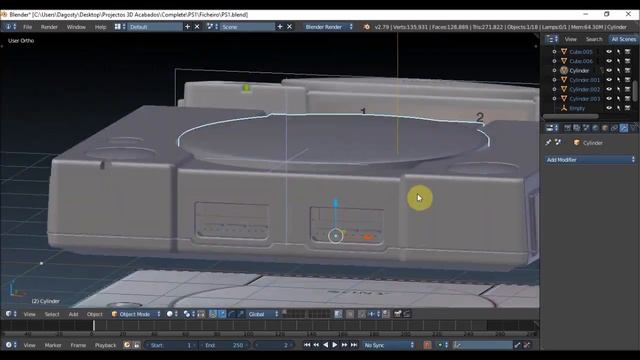Toggle visibility eye of Cube.005
Screen dimensions: 640x360
(609, 52)
